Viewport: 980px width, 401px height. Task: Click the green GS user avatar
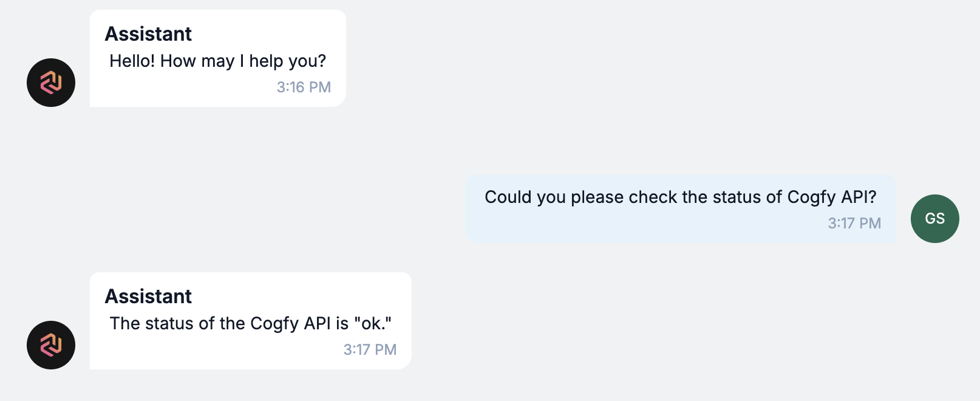coord(935,219)
